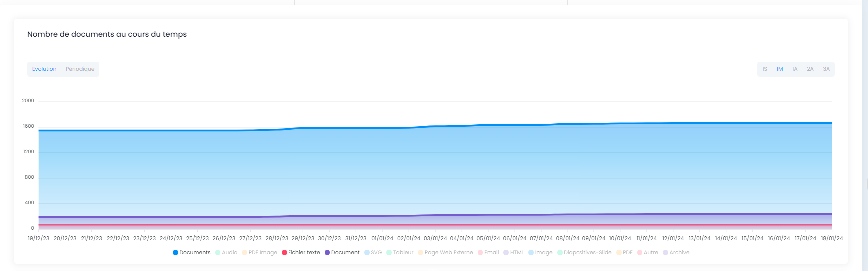The width and height of the screenshot is (868, 271).
Task: Hide the Fichier texte series
Action: tap(301, 253)
